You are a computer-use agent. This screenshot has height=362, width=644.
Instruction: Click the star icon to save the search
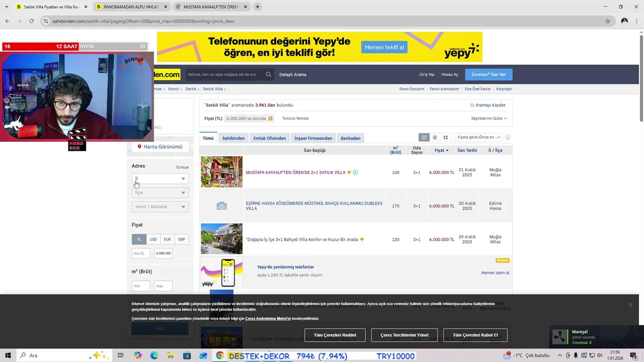[472, 105]
